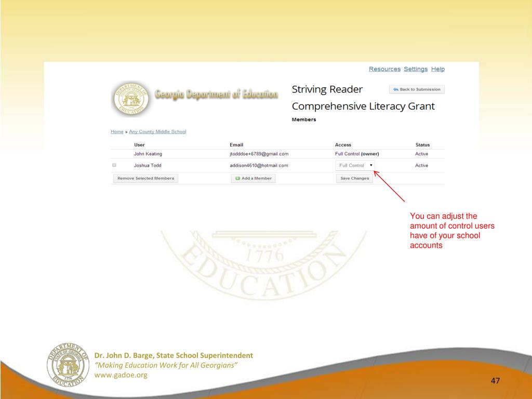
Task: Click Joshua Todd user name
Action: coord(148,165)
